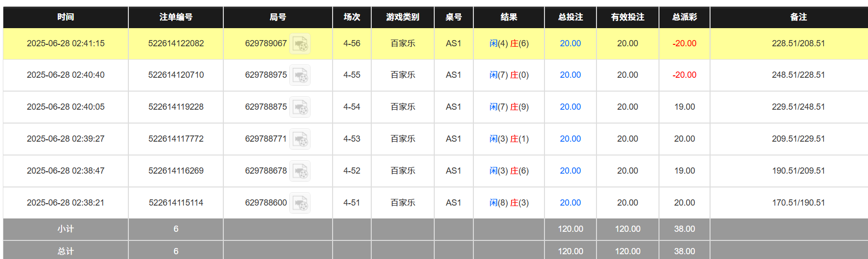This screenshot has height=259, width=868.
Task: Click the 总投注 amount for round 4-53
Action: point(570,139)
